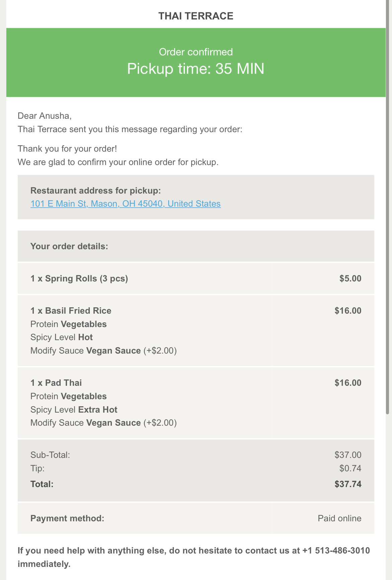The image size is (392, 580).
Task: Select the Spring Rolls (3 pcs) item
Action: 79,278
